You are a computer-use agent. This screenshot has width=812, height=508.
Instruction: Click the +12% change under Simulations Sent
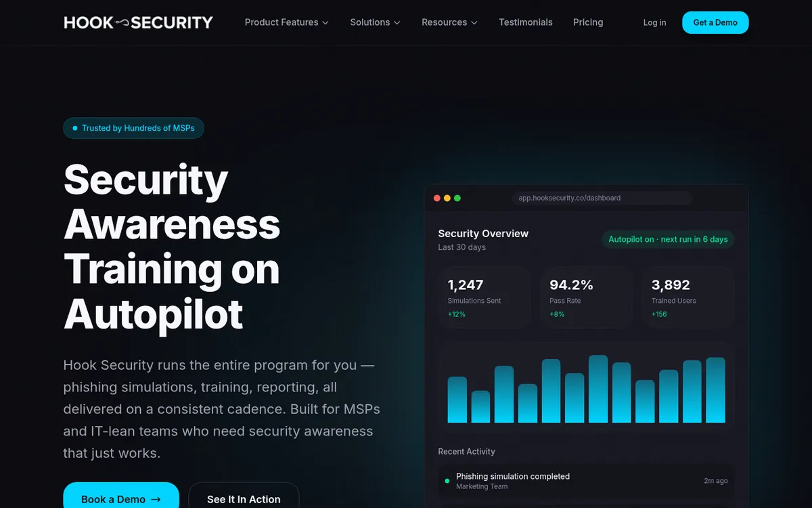tap(457, 314)
